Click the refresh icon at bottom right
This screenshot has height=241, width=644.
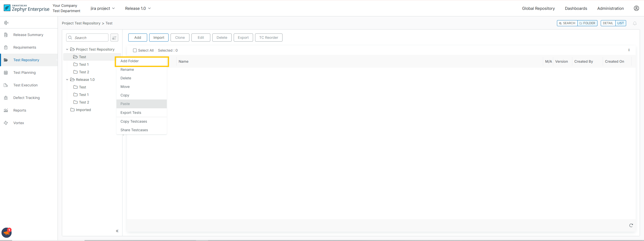pos(631,225)
